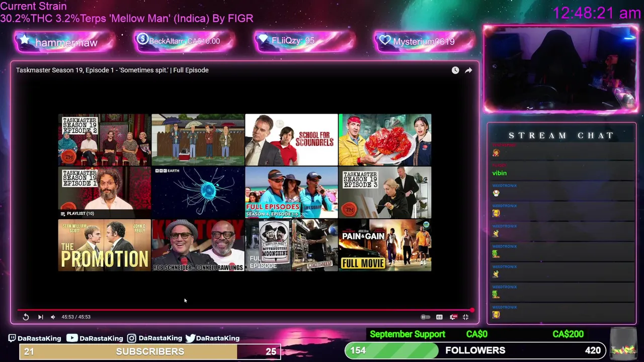Viewport: 644px width, 362px height.
Task: Open the crab dish video thumbnail
Action: coord(385,140)
